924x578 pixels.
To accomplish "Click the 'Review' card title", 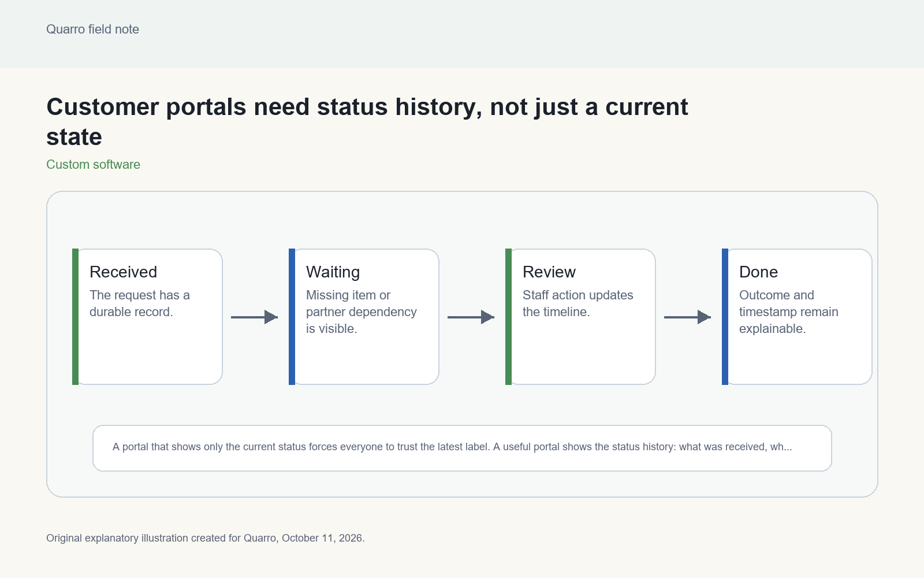I will (549, 272).
